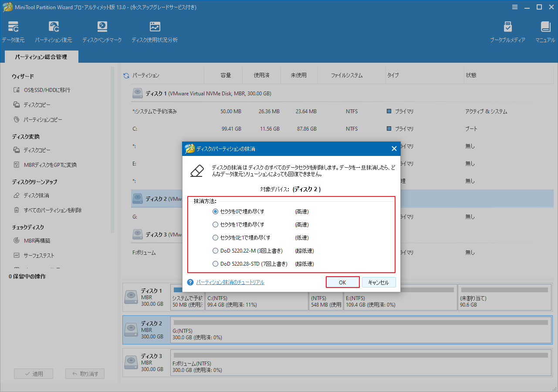Open the データ復元 (Data Recovery) tool
558x392 pixels.
[x=13, y=31]
